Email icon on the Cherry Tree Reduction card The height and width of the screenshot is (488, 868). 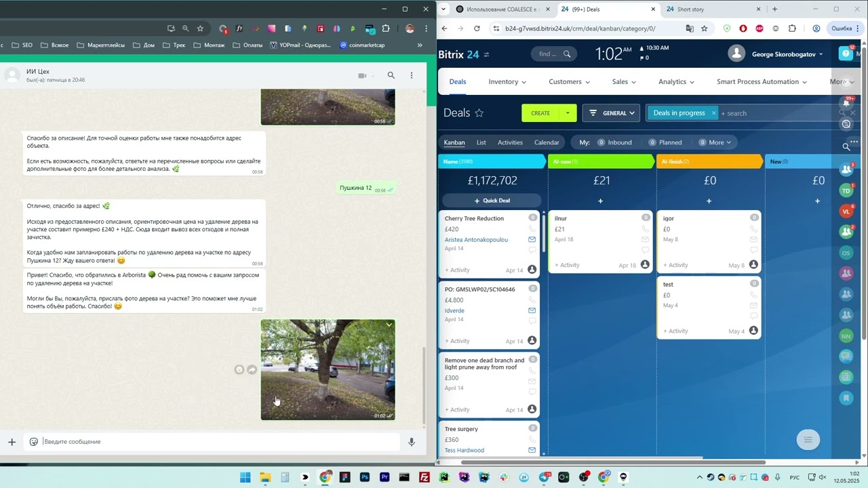(532, 239)
